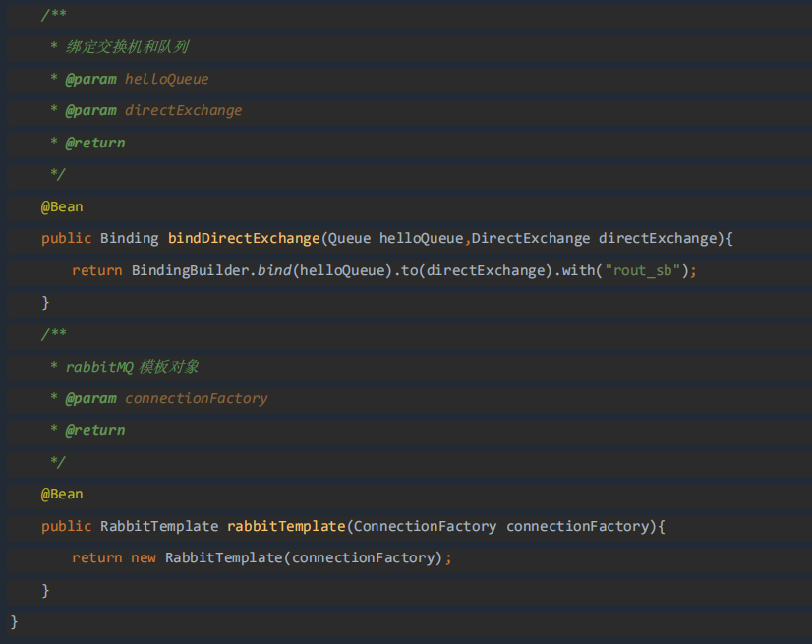
Task: Click the 'Queue' parameter type
Action: [x=350, y=238]
